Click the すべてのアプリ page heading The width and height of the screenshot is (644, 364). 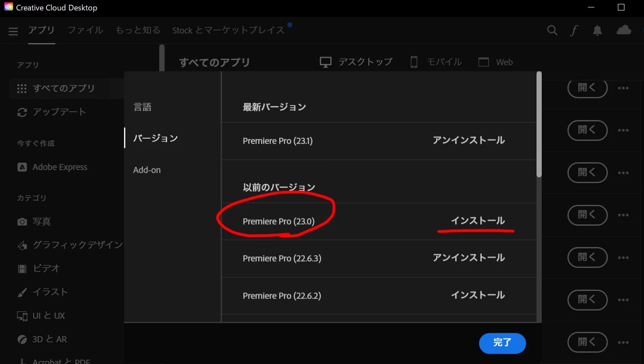click(215, 63)
